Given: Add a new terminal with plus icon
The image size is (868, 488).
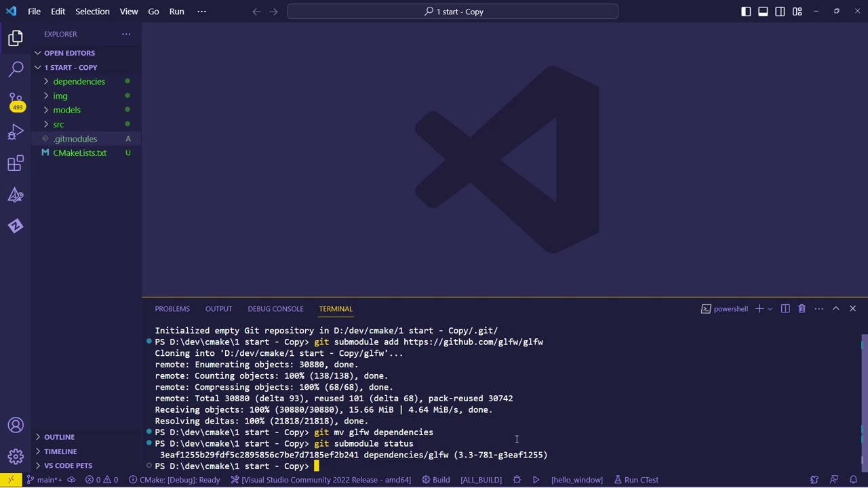Looking at the screenshot, I should coord(759,309).
